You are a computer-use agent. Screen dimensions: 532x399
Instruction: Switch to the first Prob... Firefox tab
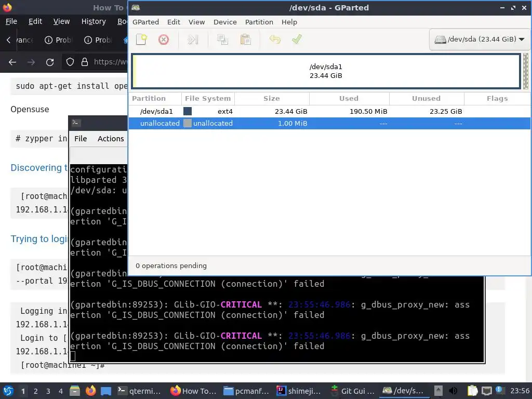58,40
